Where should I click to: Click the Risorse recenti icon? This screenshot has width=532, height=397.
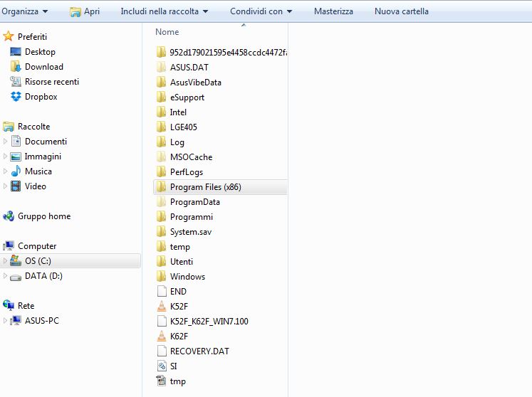click(x=16, y=81)
